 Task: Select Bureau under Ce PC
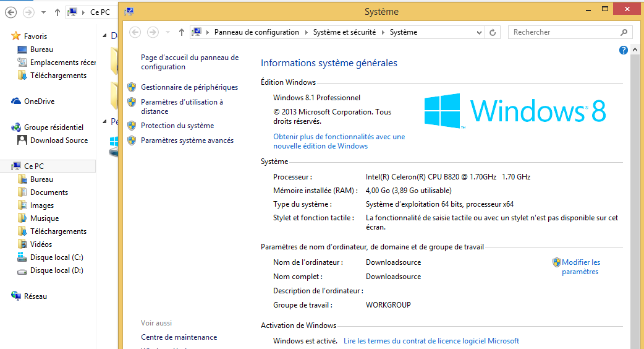click(x=41, y=179)
